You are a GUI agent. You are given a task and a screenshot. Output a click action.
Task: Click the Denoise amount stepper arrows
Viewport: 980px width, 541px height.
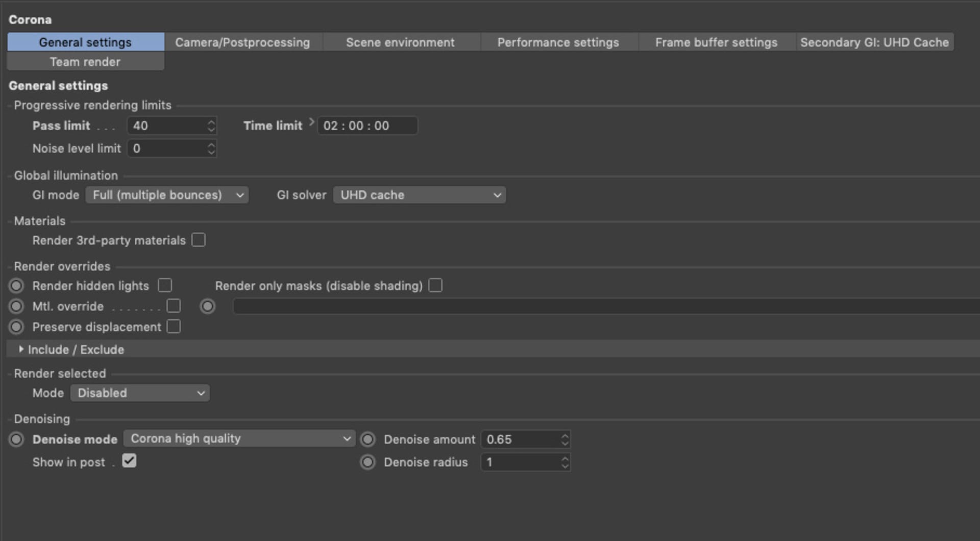[565, 439]
